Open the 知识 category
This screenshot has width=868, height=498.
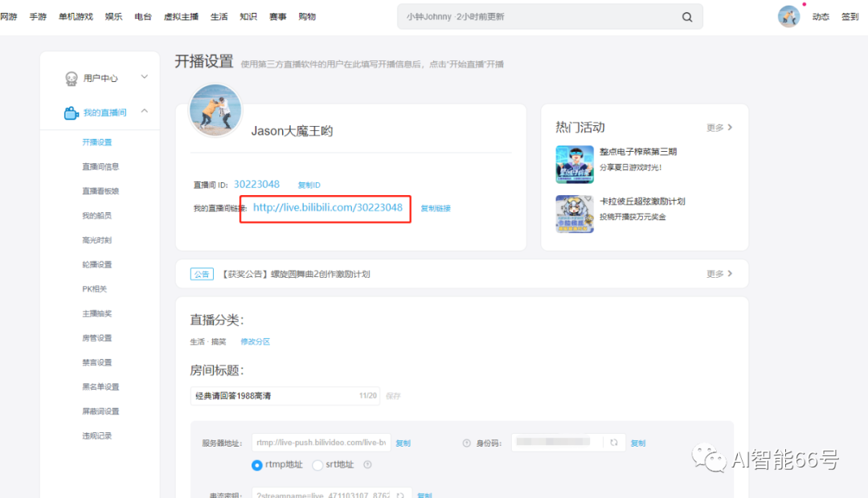click(x=248, y=17)
